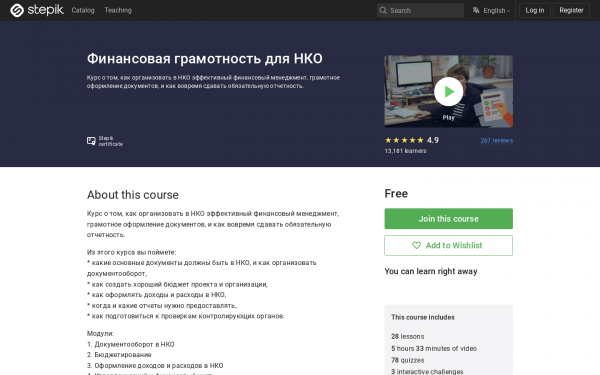Viewport: 600px width, 375px height.
Task: Click the 28 lessons entry
Action: (x=408, y=336)
